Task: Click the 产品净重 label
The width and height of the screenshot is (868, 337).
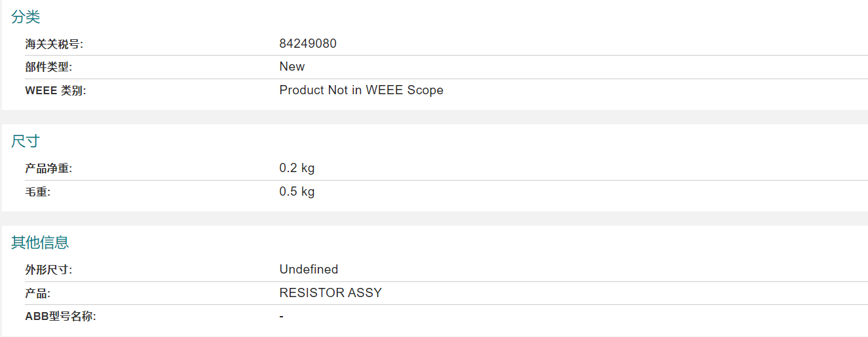Action: pos(48,169)
